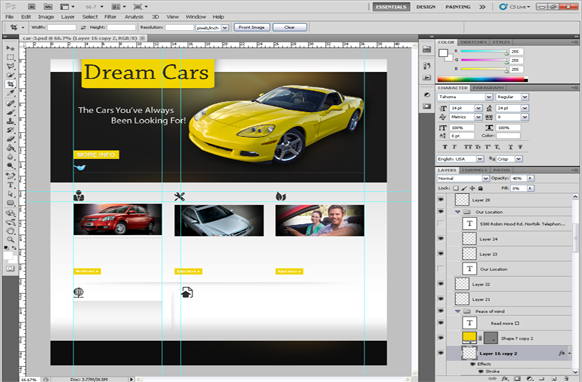
Task: Switch to the Painting workspace
Action: click(x=458, y=7)
